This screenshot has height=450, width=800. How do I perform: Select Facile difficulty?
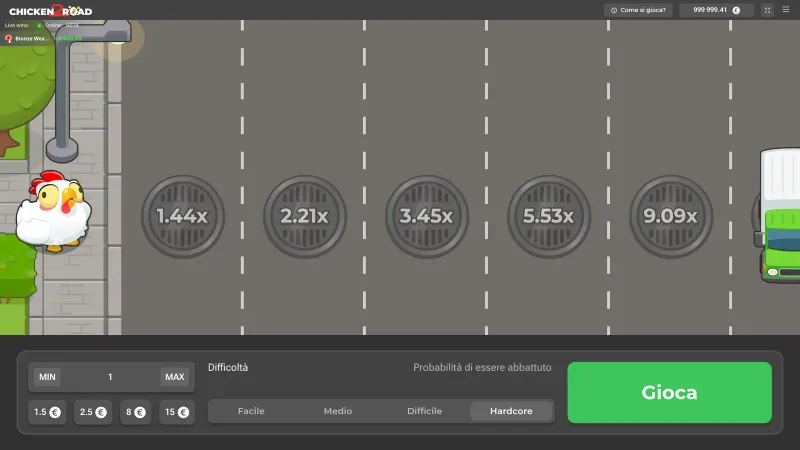click(251, 411)
